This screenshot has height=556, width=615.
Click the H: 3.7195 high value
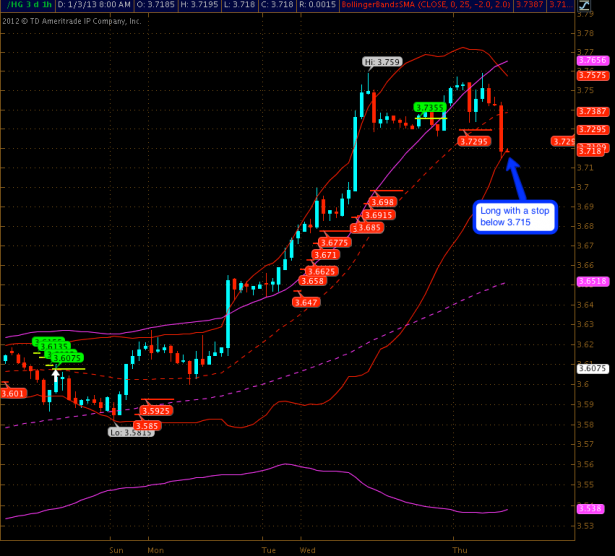199,5
